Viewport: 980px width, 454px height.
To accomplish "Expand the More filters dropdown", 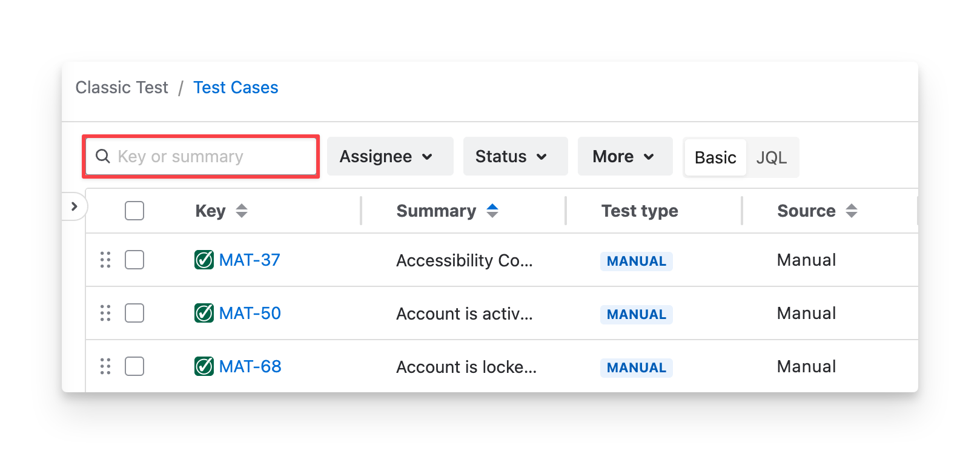I will click(x=625, y=156).
